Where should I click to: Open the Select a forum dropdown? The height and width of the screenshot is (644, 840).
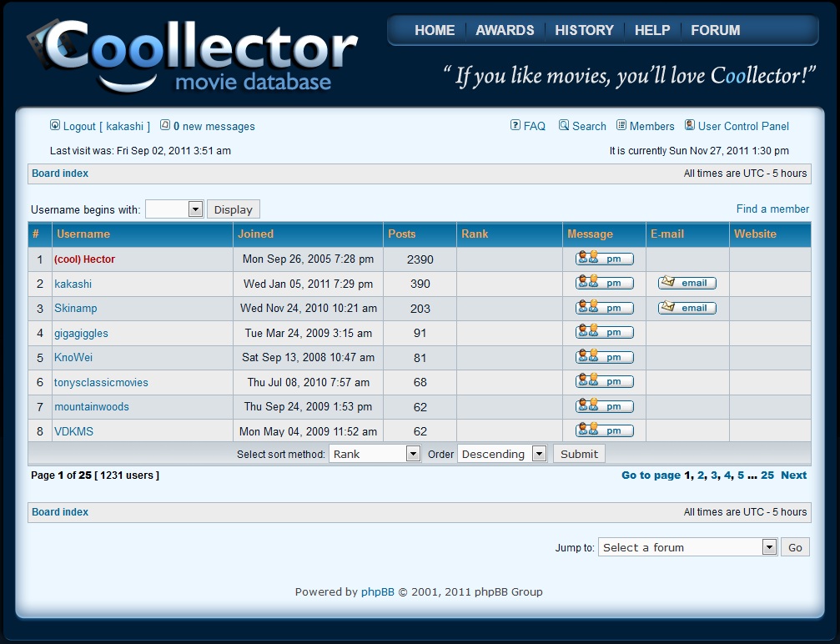688,547
